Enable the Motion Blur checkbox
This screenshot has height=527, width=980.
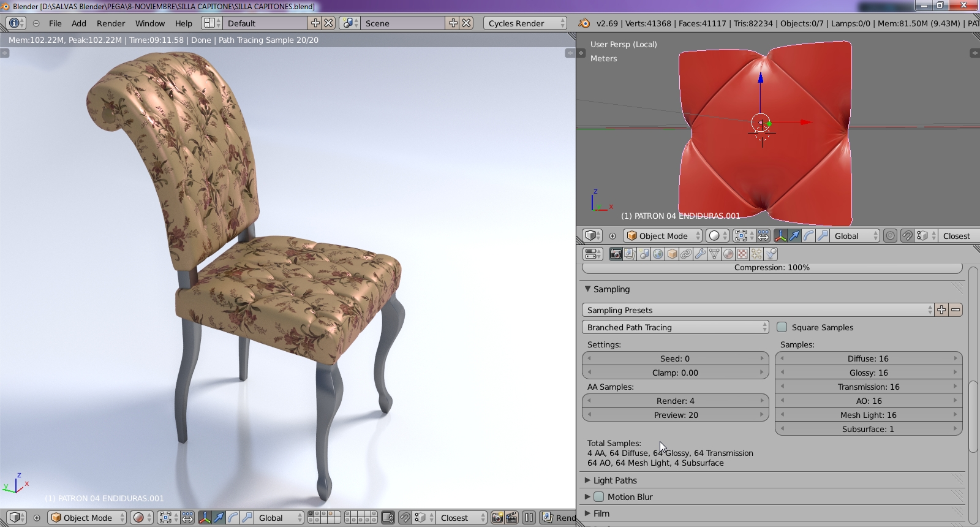599,497
